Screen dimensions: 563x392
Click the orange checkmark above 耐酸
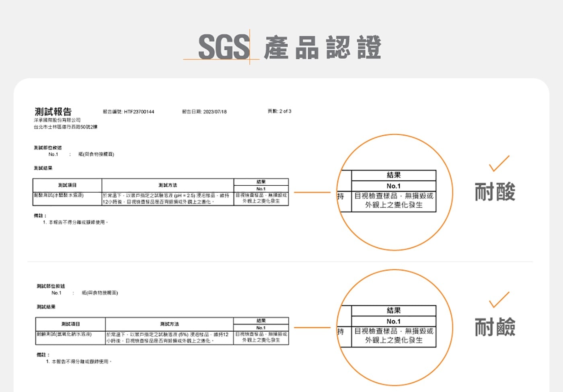(x=499, y=163)
